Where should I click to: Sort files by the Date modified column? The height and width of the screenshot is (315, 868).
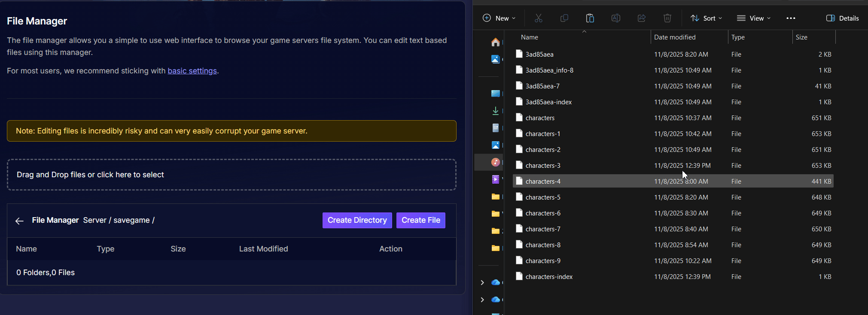675,37
